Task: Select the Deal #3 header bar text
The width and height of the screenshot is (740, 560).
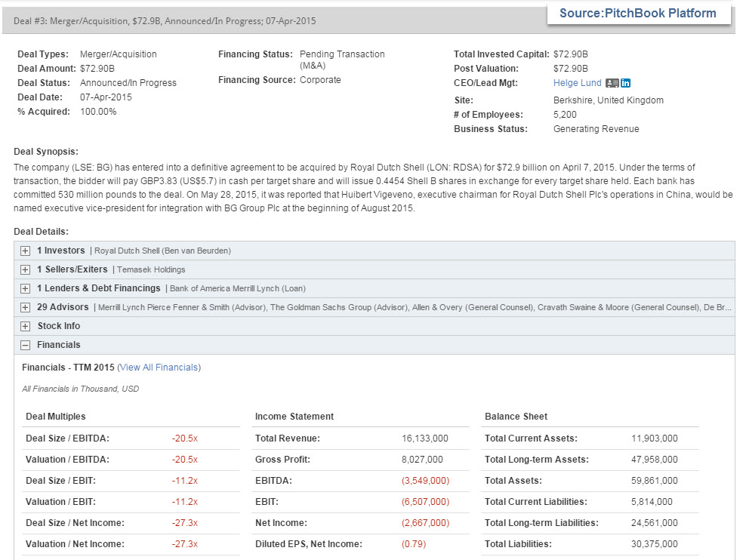Action: click(x=165, y=21)
